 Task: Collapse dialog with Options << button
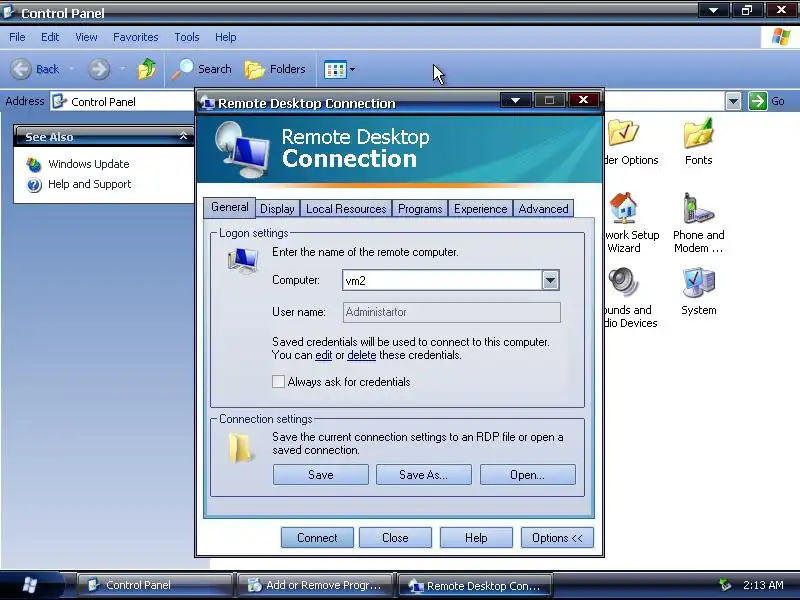point(557,538)
